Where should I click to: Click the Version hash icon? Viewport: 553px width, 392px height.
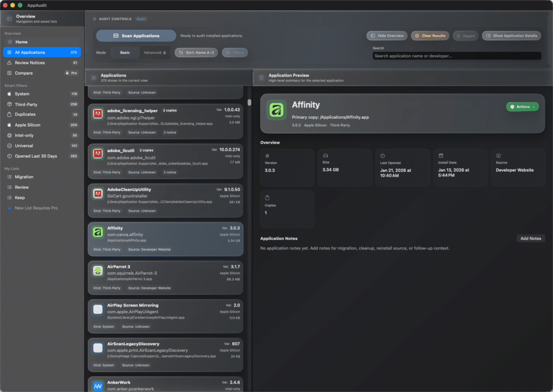coord(267,156)
